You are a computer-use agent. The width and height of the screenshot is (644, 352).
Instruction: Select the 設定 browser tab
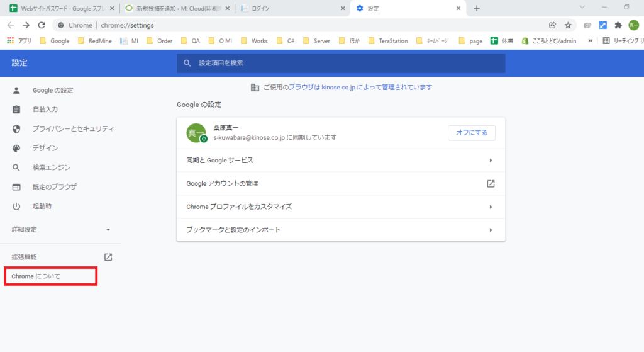pos(408,8)
